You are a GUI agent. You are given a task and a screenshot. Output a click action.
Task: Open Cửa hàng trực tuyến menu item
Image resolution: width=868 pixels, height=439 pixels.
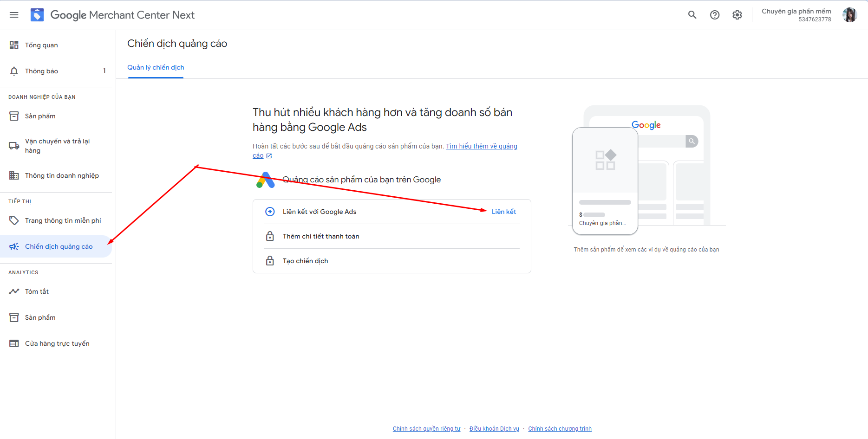point(56,343)
